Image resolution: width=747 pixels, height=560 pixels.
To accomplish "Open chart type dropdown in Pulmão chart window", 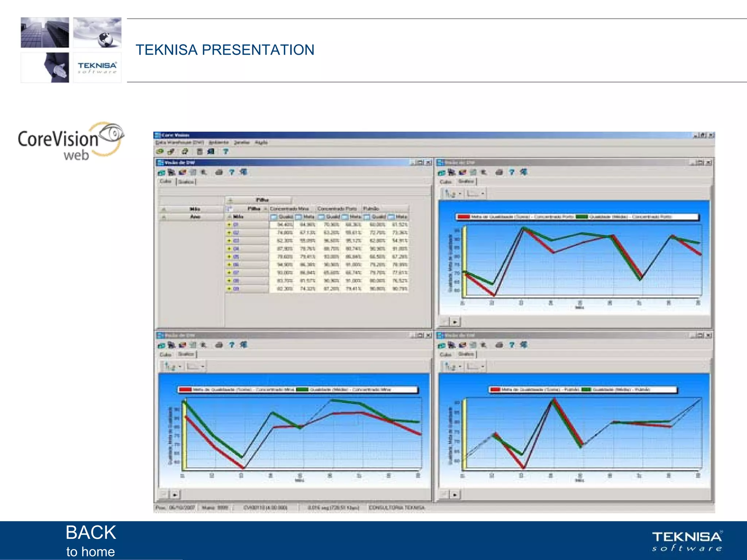I will click(x=460, y=366).
